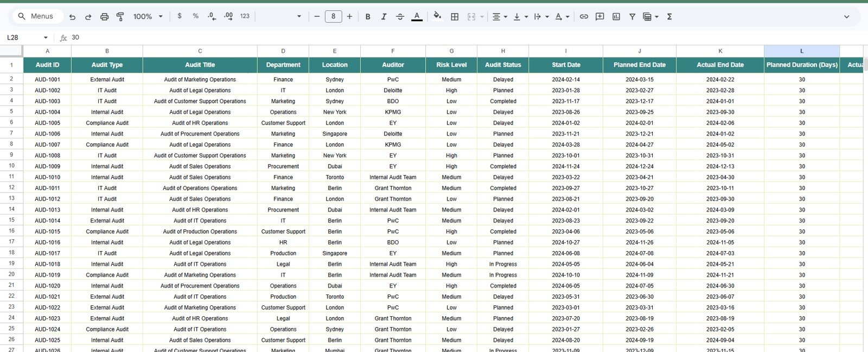868x352 pixels.
Task: Increase decimal places icon
Action: point(228,16)
